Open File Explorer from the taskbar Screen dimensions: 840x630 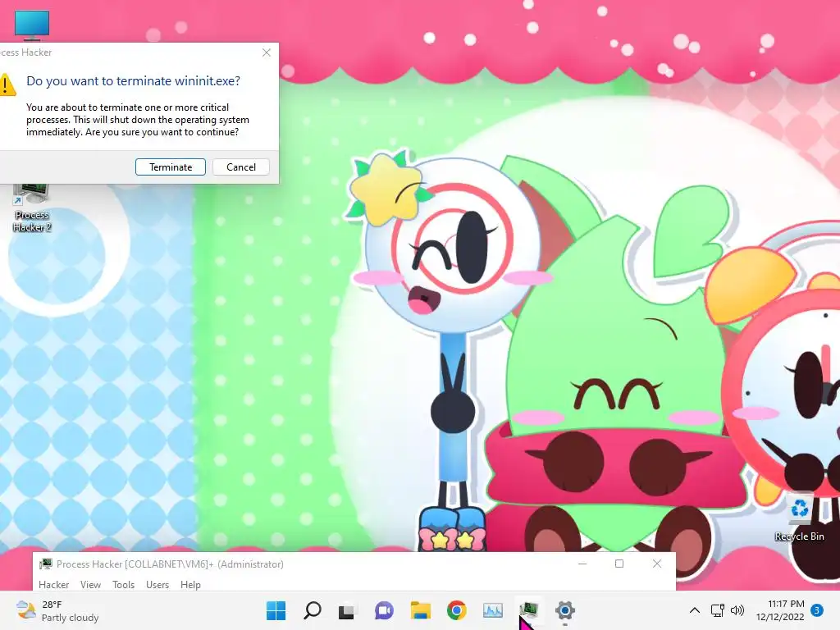(x=421, y=610)
